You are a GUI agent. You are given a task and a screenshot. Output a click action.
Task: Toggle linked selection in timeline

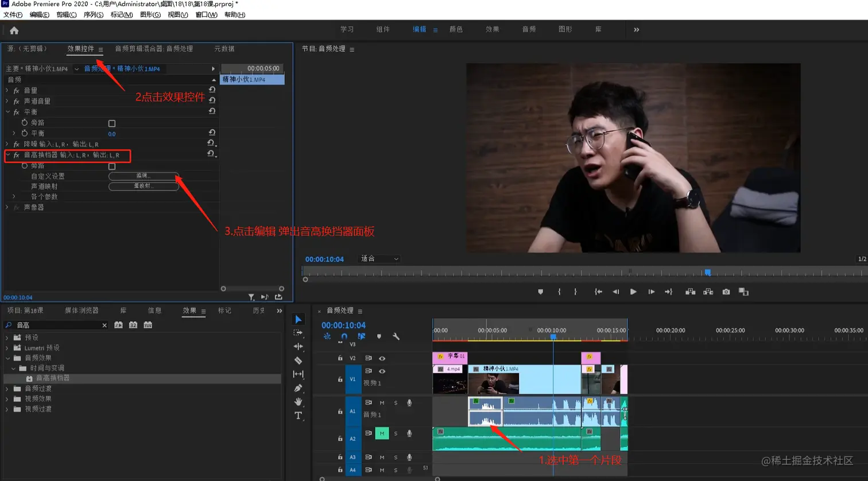pyautogui.click(x=361, y=336)
